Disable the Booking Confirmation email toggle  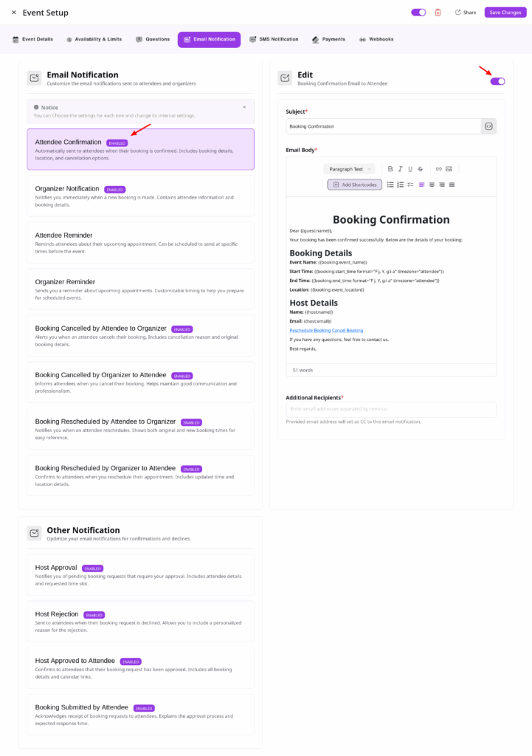[497, 81]
